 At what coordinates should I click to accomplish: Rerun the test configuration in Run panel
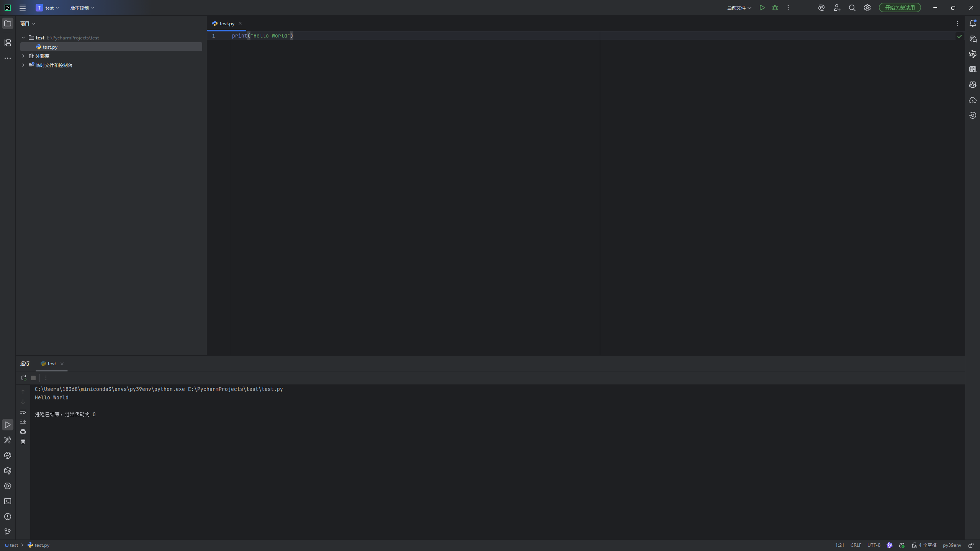tap(23, 378)
